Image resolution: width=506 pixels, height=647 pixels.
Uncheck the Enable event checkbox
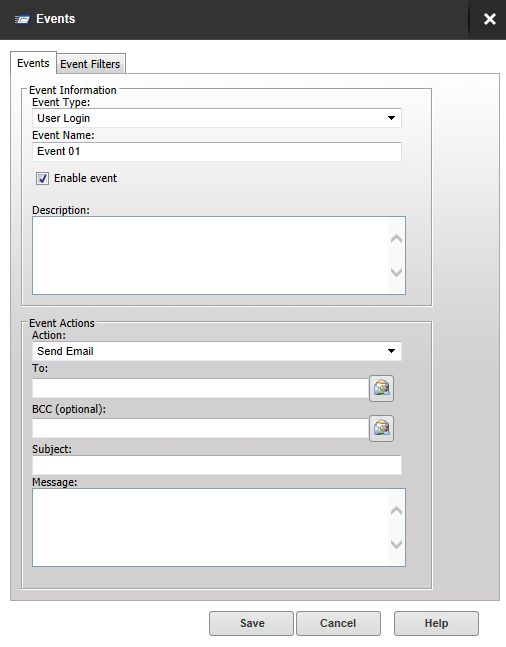pyautogui.click(x=42, y=179)
